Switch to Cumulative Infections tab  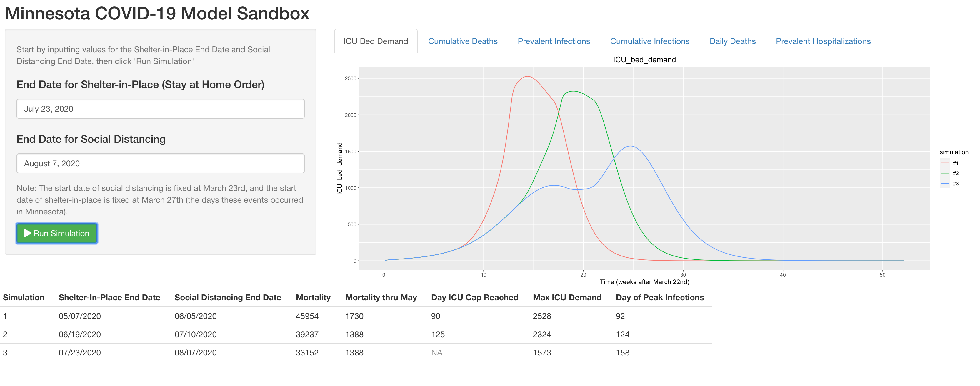point(649,41)
